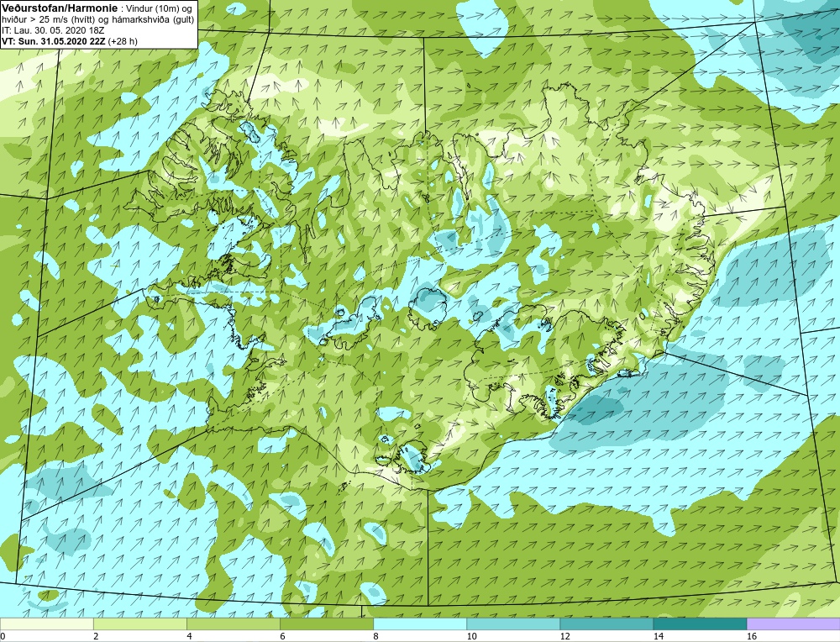The width and height of the screenshot is (840, 642).
Task: Click the light yellow-green 2–4 legend swatch
Action: (x=139, y=624)
